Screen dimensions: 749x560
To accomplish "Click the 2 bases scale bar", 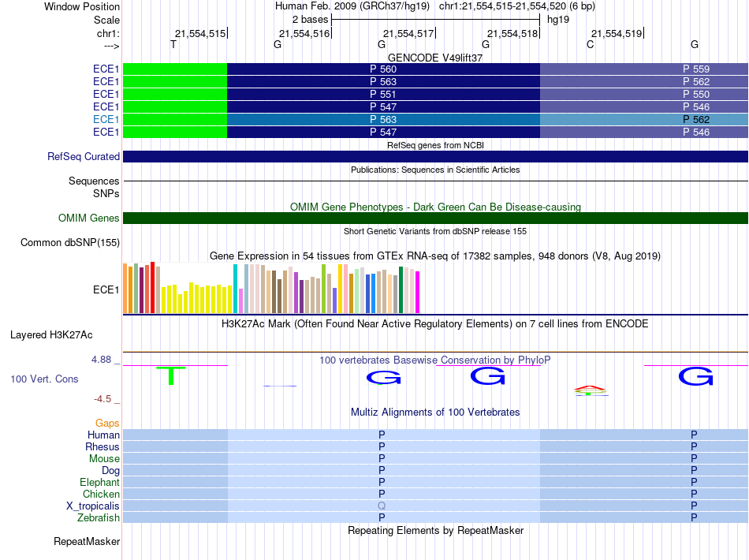I will [x=436, y=20].
